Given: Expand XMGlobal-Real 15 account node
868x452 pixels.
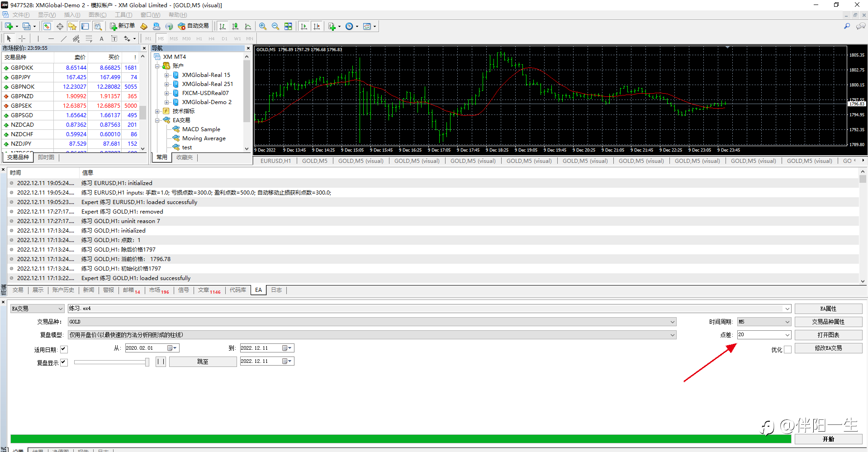Looking at the screenshot, I should point(166,75).
